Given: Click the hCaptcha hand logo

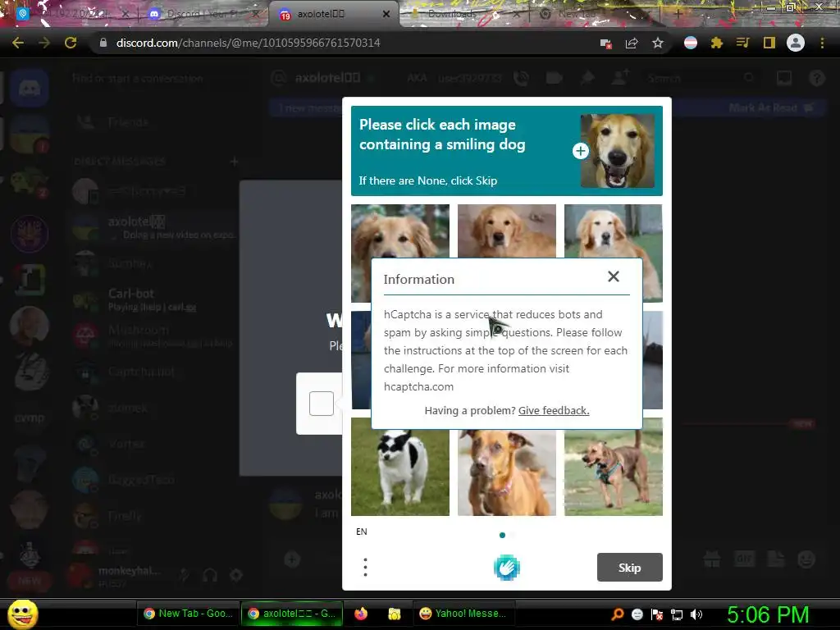Looking at the screenshot, I should pyautogui.click(x=506, y=568).
